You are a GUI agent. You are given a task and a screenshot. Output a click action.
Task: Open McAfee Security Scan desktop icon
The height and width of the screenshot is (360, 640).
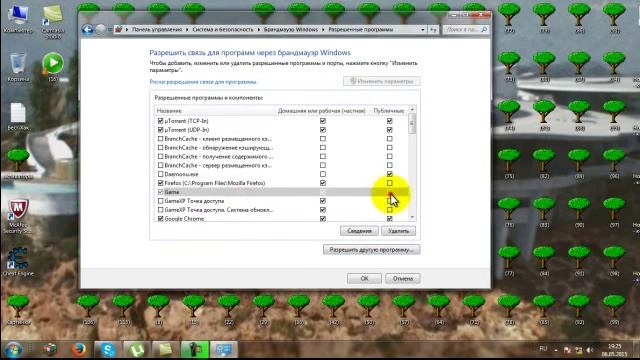(18, 216)
